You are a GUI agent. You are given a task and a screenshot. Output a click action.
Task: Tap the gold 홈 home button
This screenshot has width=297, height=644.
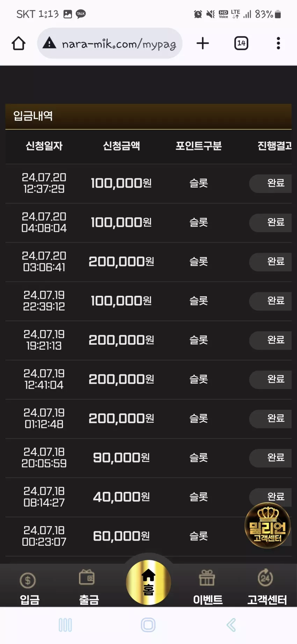coord(148,582)
